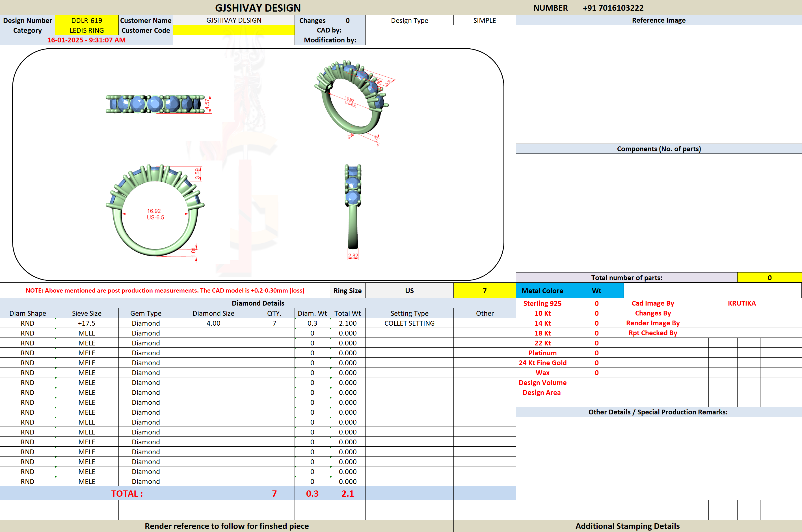
Task: Click the Additional Stamping Details footer
Action: 628,526
